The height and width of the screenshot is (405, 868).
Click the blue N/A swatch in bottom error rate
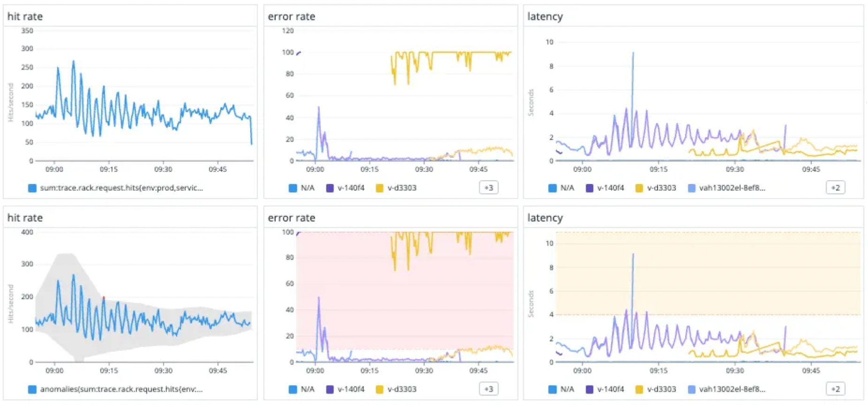pos(293,389)
